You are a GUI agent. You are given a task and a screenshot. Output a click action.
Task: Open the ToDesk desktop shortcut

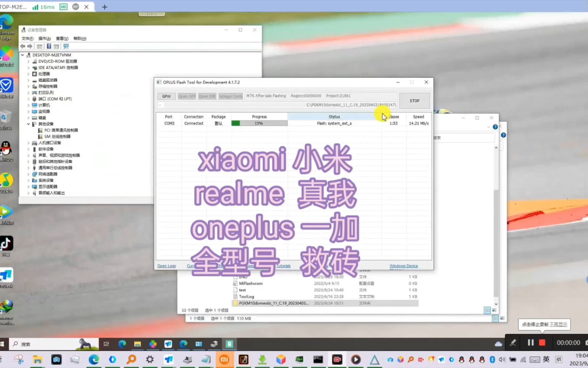click(6, 278)
